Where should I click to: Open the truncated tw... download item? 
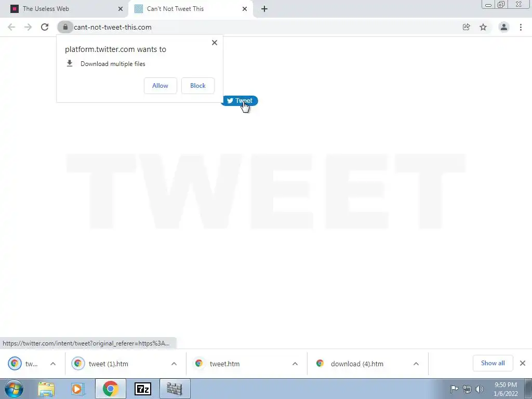[x=23, y=364]
